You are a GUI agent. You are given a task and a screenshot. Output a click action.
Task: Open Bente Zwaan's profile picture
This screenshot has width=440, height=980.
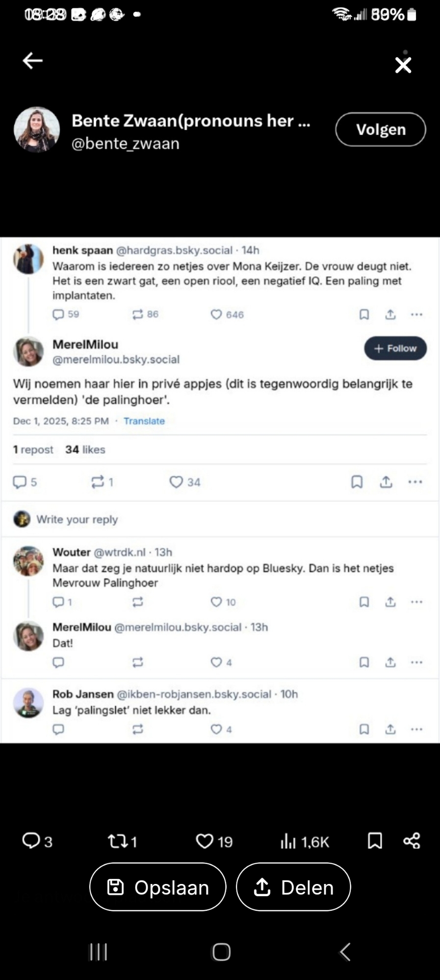(37, 129)
